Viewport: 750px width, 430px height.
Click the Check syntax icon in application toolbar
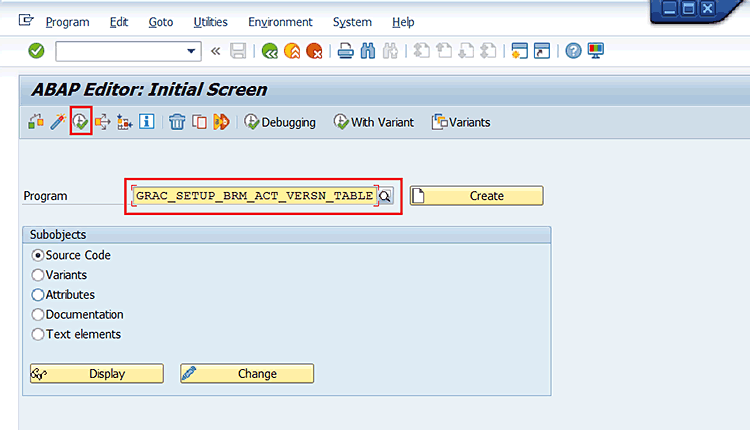click(36, 122)
